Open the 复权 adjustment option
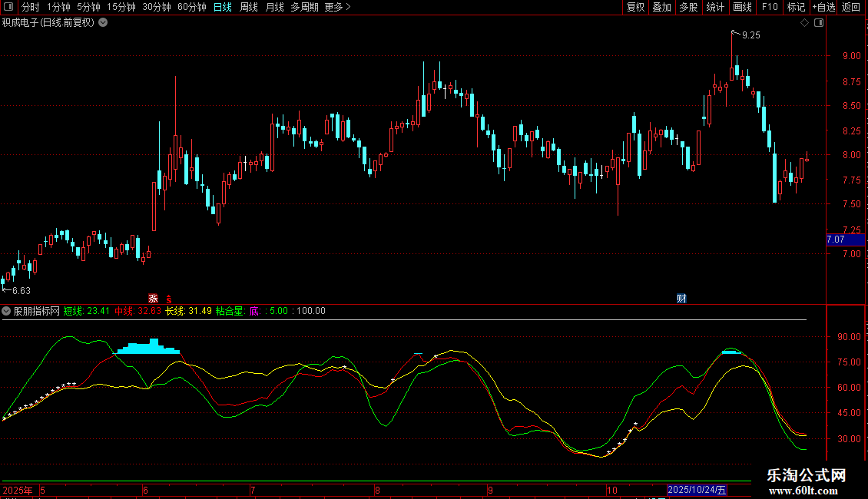 [635, 7]
